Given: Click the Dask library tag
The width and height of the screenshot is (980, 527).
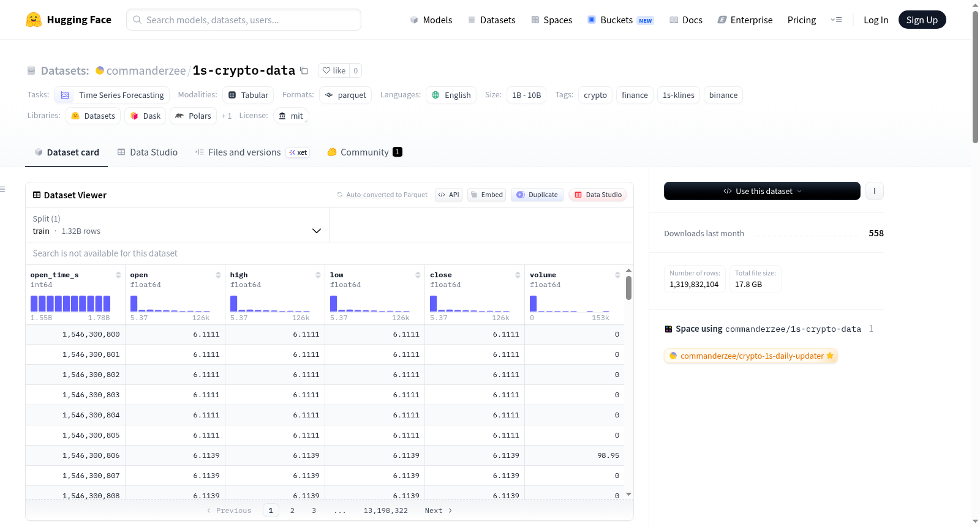Looking at the screenshot, I should 145,116.
